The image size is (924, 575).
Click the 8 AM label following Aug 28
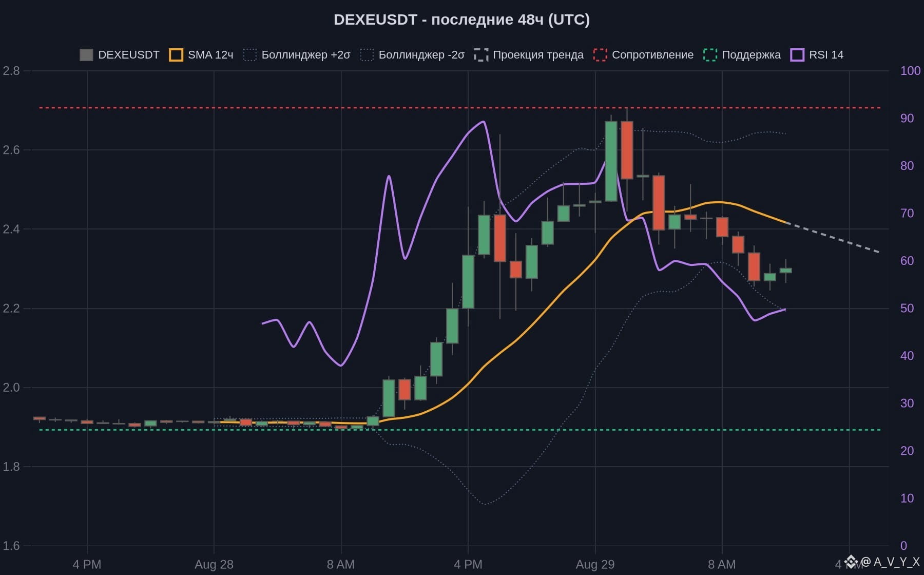(x=341, y=565)
